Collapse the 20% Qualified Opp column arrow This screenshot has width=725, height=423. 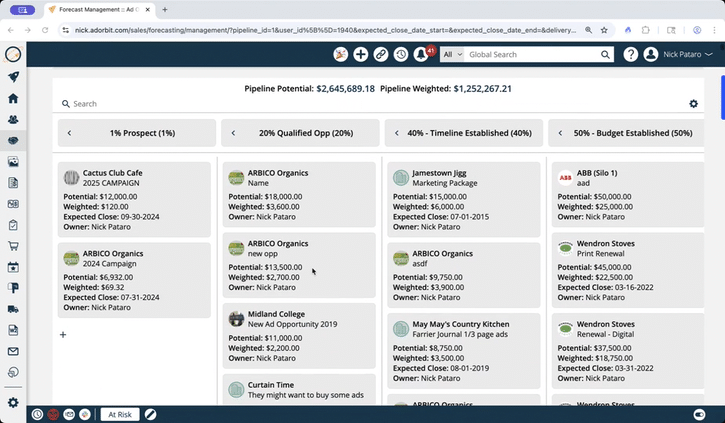coord(233,133)
